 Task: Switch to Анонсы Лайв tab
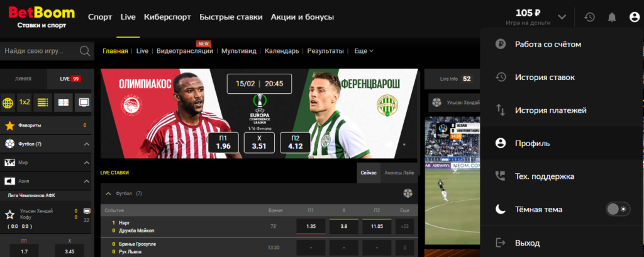click(x=399, y=173)
